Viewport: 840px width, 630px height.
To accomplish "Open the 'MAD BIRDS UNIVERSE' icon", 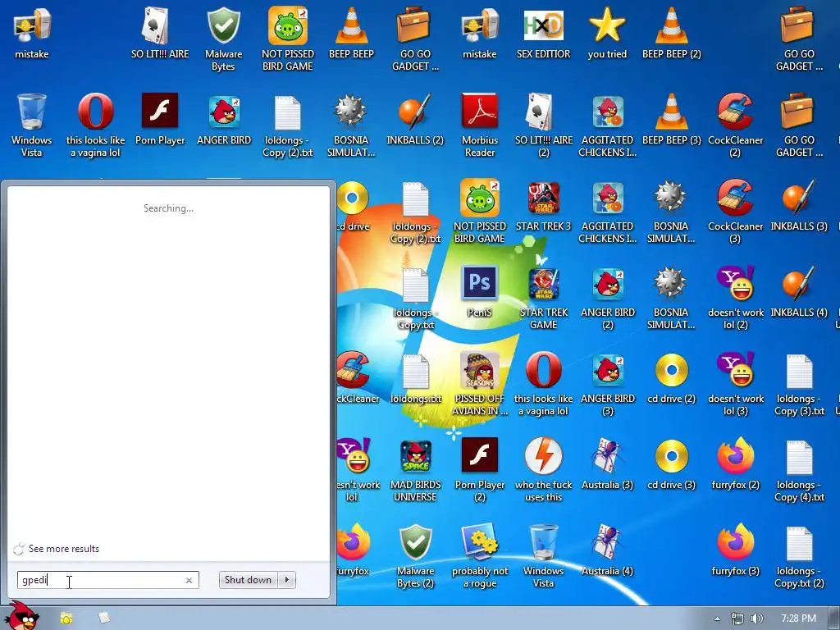I will coord(415,470).
